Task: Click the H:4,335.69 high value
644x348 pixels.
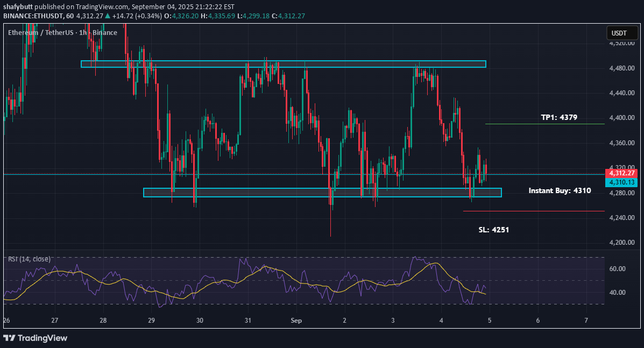Action: tap(218, 16)
